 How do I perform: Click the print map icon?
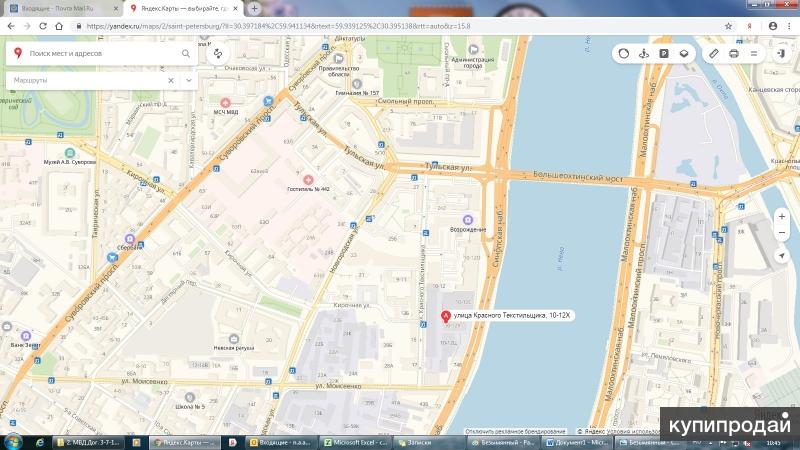tap(734, 53)
